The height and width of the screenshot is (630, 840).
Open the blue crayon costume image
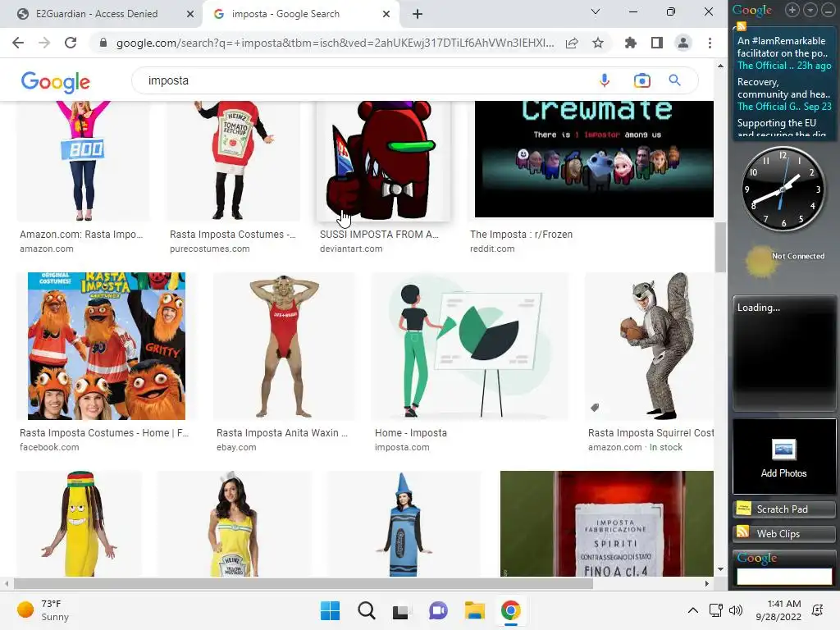[x=404, y=524]
